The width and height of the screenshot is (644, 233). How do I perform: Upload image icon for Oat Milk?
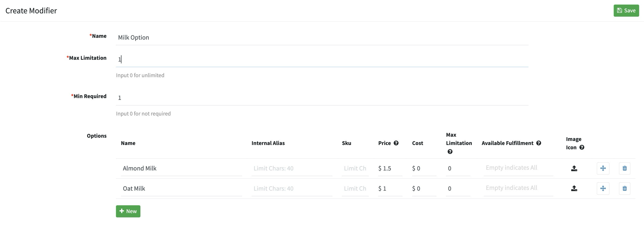point(574,189)
